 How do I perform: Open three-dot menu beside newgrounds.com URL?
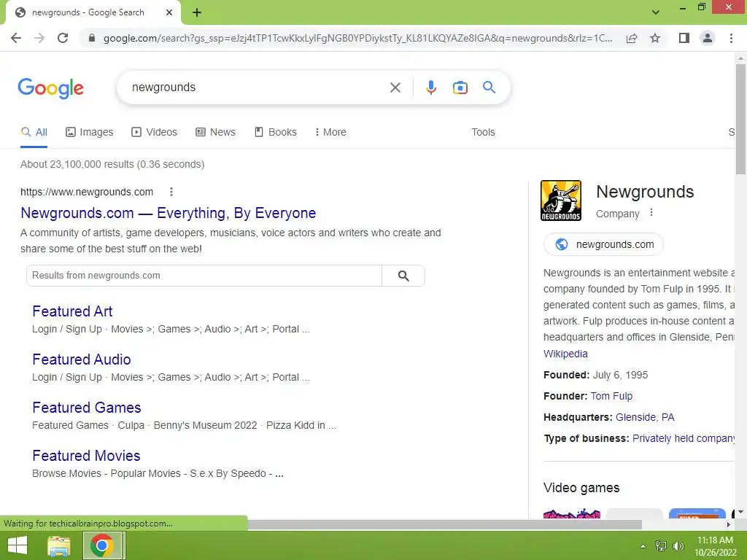[171, 192]
